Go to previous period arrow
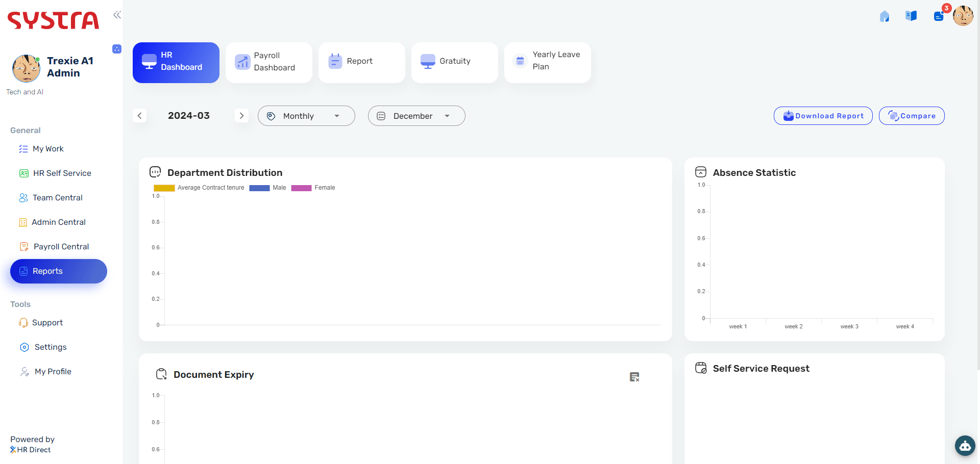The image size is (980, 464). tap(140, 116)
